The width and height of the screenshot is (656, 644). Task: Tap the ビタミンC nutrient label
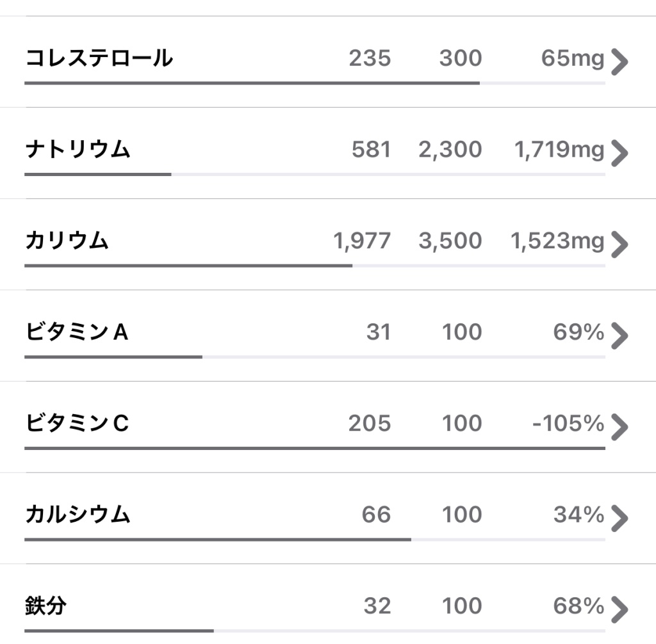[77, 423]
